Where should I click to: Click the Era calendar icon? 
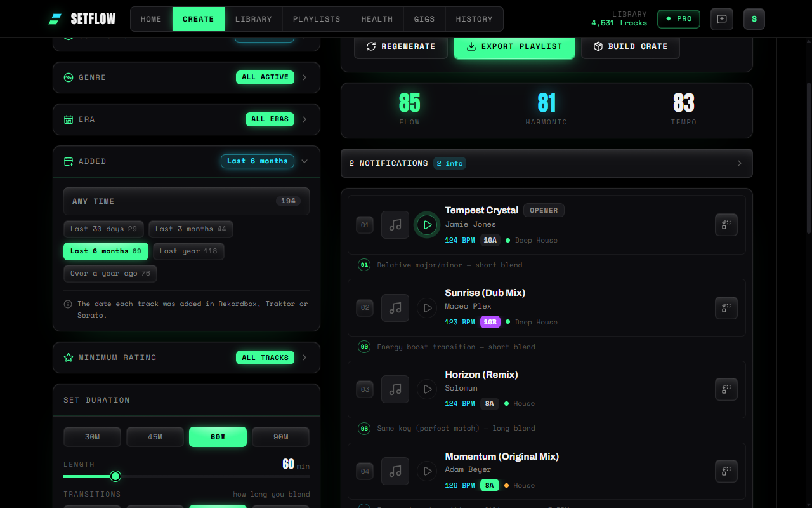click(69, 119)
